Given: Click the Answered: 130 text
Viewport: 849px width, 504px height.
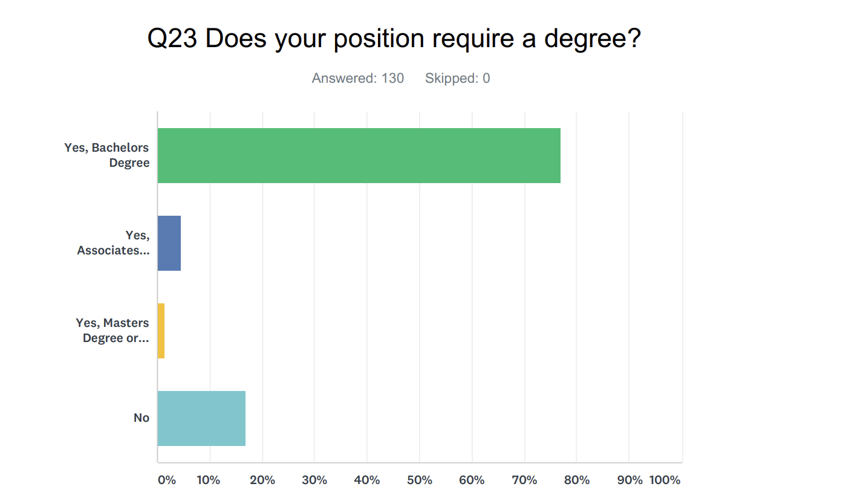Looking at the screenshot, I should [x=358, y=78].
